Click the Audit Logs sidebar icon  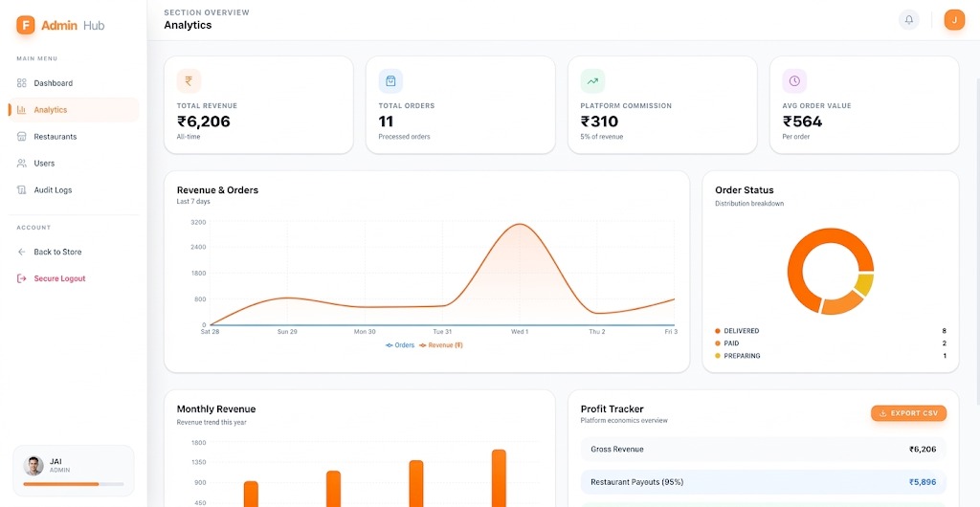point(21,189)
